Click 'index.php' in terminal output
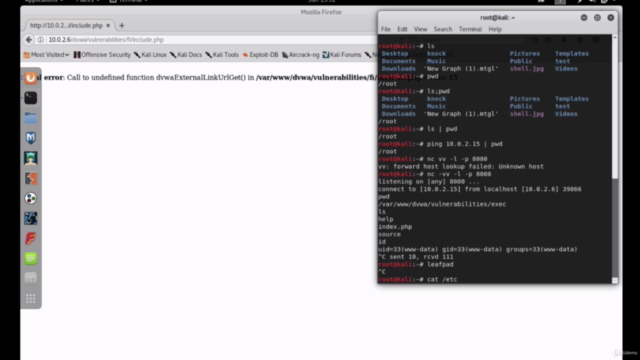Image resolution: width=640 pixels, height=360 pixels. [395, 227]
